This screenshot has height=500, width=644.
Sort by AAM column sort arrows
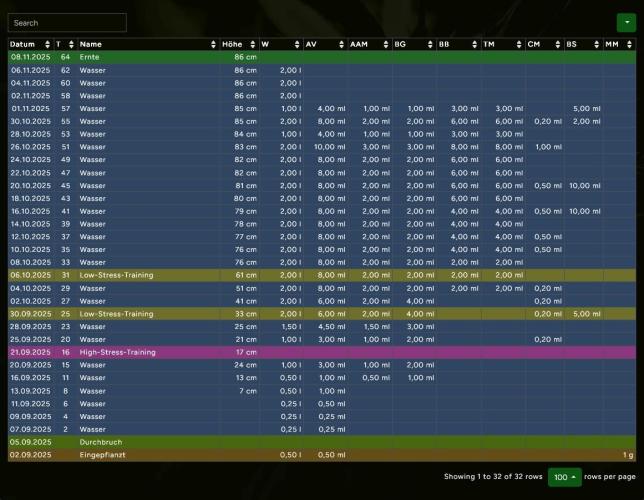[x=385, y=45]
